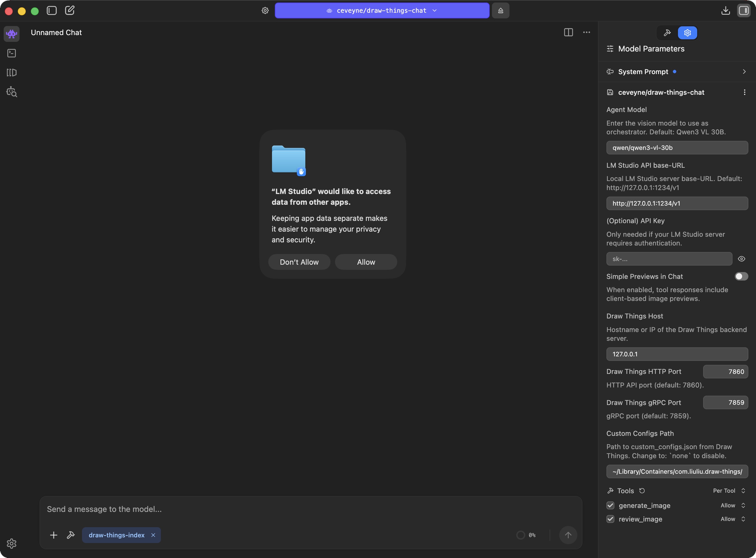This screenshot has height=558, width=756.
Task: Open the My Models library icon
Action: [12, 72]
